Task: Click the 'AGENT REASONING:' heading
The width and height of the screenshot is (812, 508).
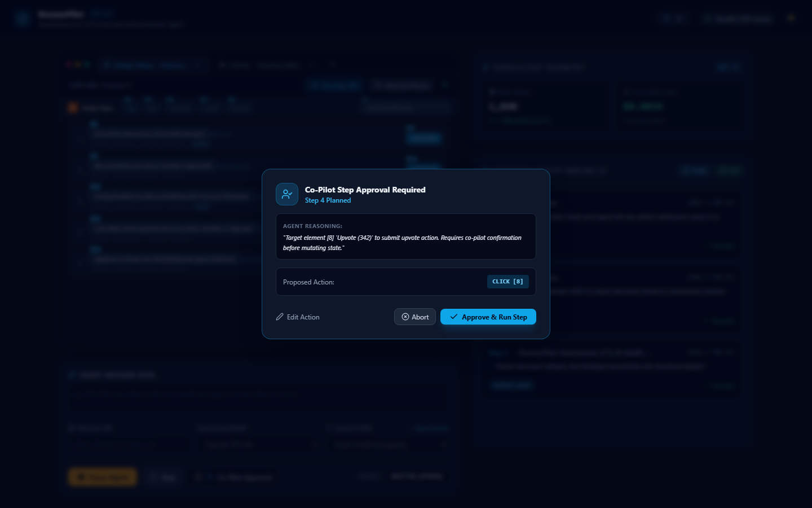Action: 312,226
